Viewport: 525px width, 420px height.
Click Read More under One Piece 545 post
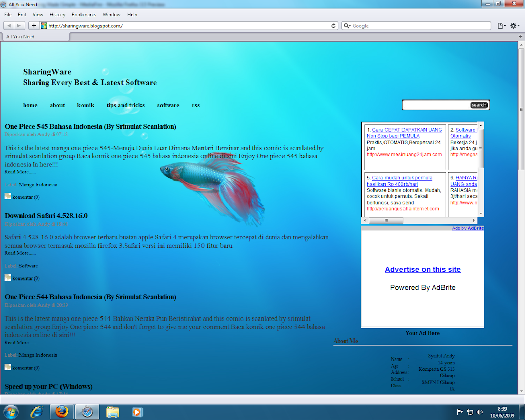20,172
